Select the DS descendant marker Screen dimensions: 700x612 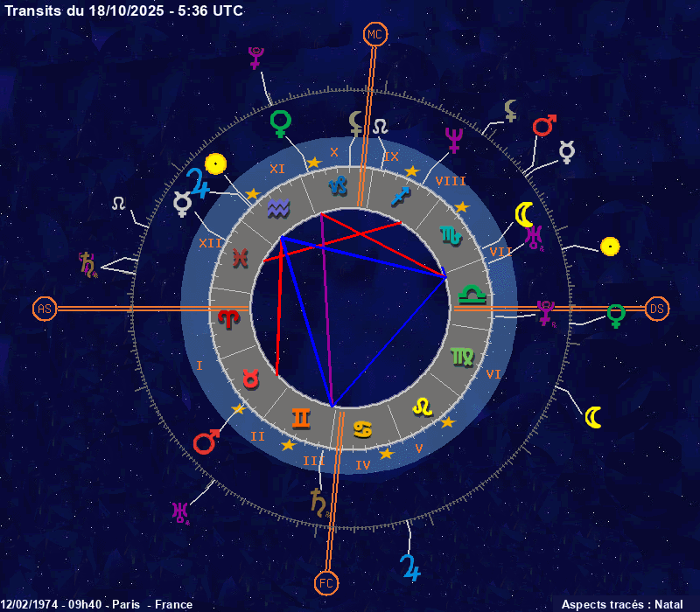656,309
